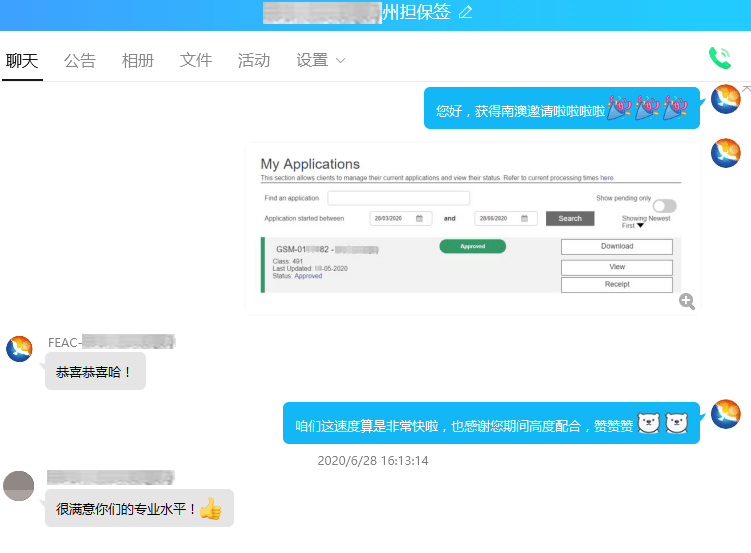Image resolution: width=751 pixels, height=553 pixels.
Task: Click the scroll-up arrow at the top of the chat
Action: click(x=745, y=89)
